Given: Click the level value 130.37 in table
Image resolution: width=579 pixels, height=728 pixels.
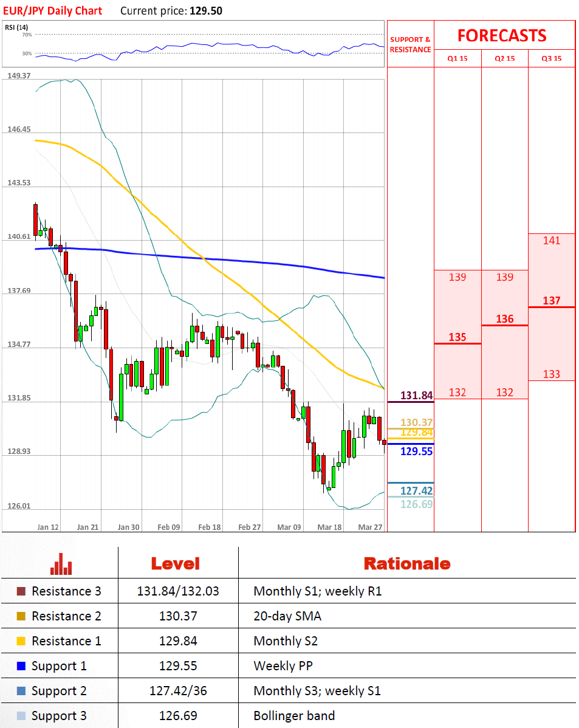Looking at the screenshot, I should click(178, 616).
